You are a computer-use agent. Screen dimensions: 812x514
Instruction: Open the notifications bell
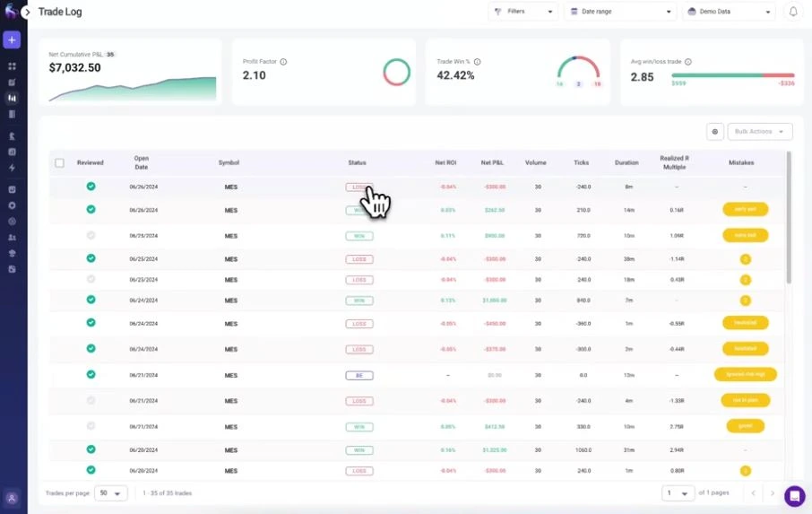click(792, 12)
